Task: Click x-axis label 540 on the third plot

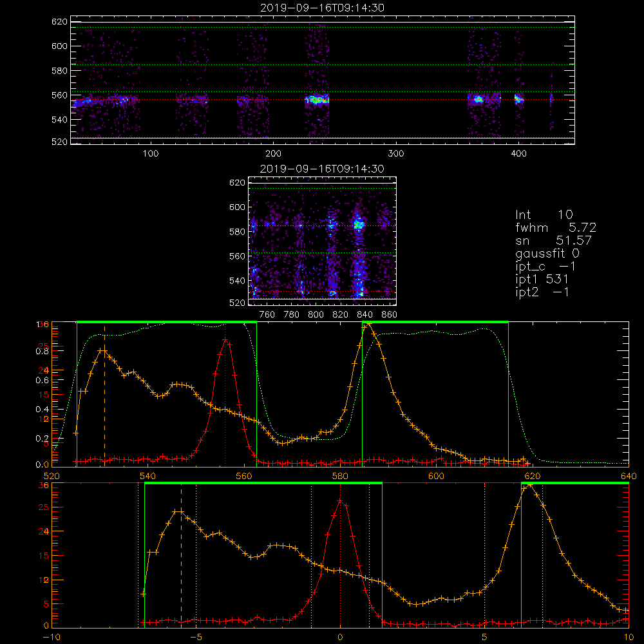Action: [148, 476]
